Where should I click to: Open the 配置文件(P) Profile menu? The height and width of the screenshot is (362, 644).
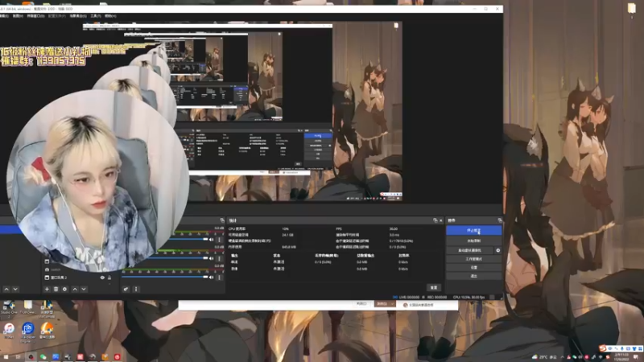tap(56, 16)
